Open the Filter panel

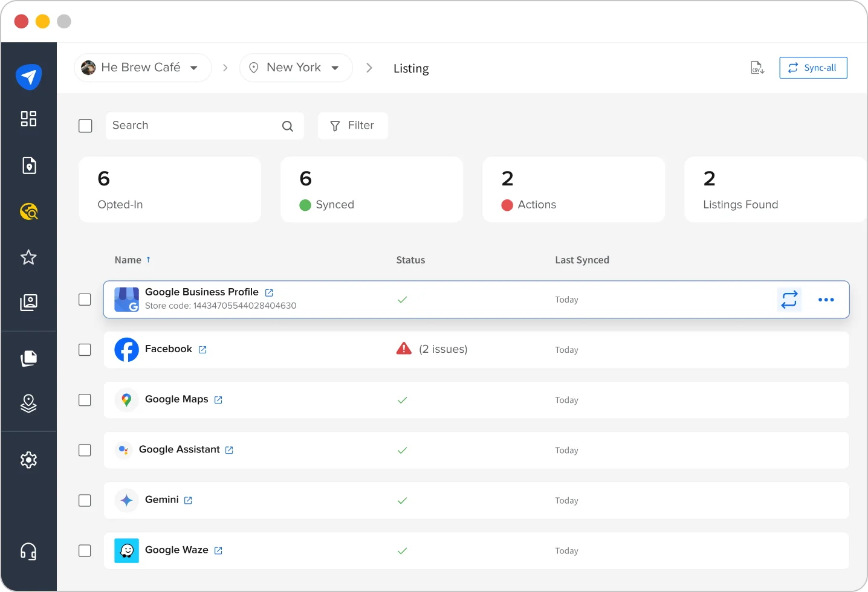tap(352, 126)
